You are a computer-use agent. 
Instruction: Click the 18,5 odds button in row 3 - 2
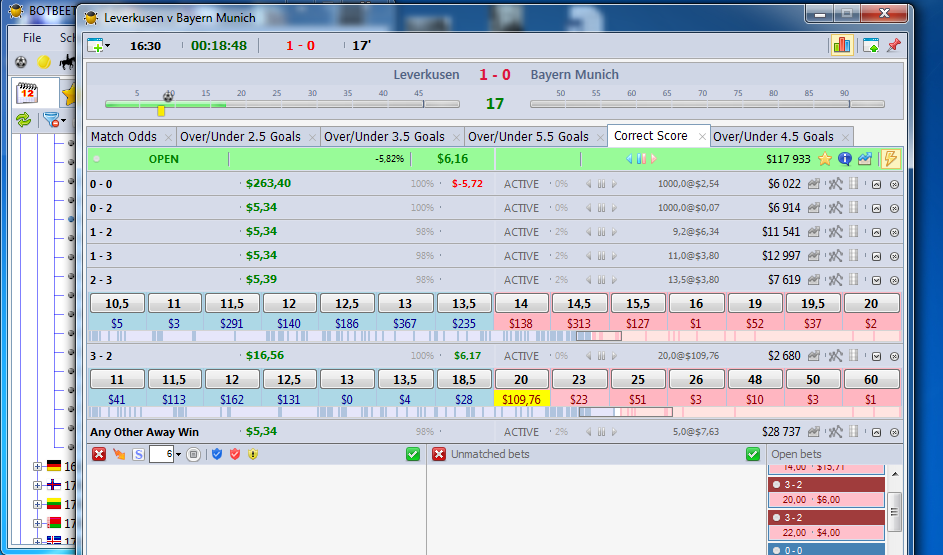(464, 379)
